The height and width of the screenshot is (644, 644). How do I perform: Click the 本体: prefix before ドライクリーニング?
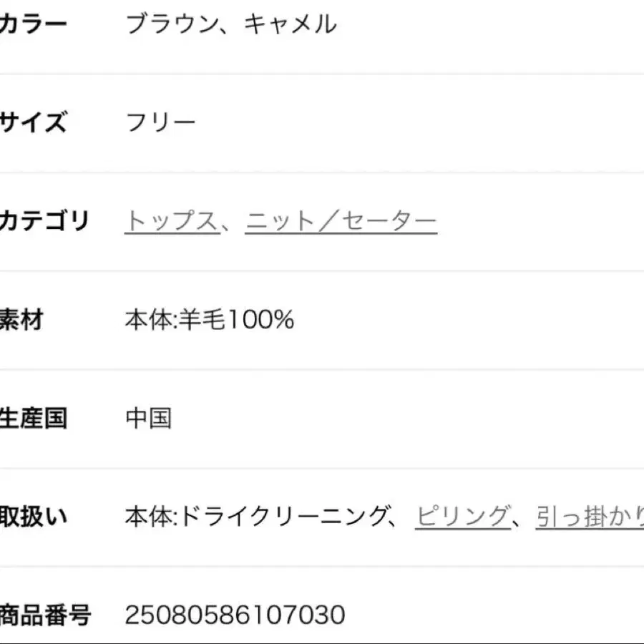[150, 517]
